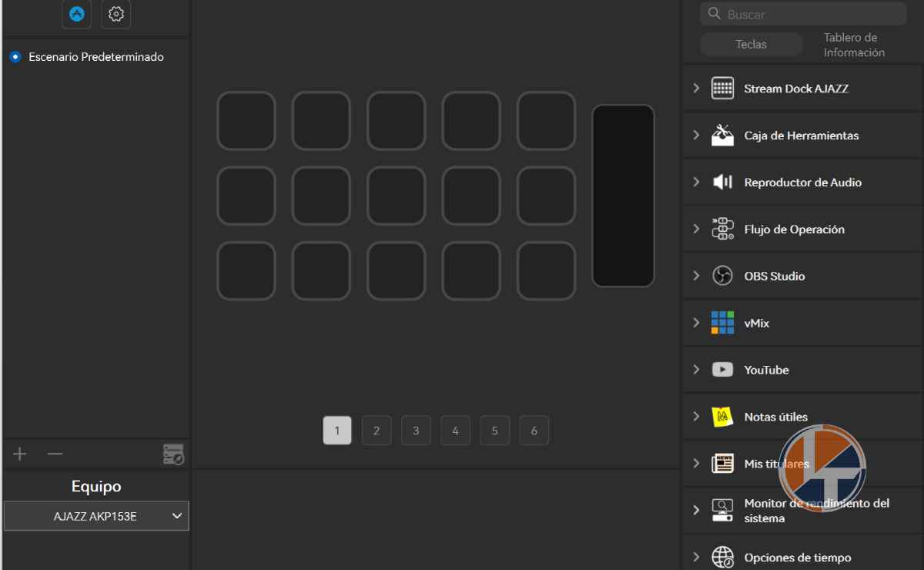Click the OBS Studio logo icon
Screen dimensions: 924x570
point(722,276)
